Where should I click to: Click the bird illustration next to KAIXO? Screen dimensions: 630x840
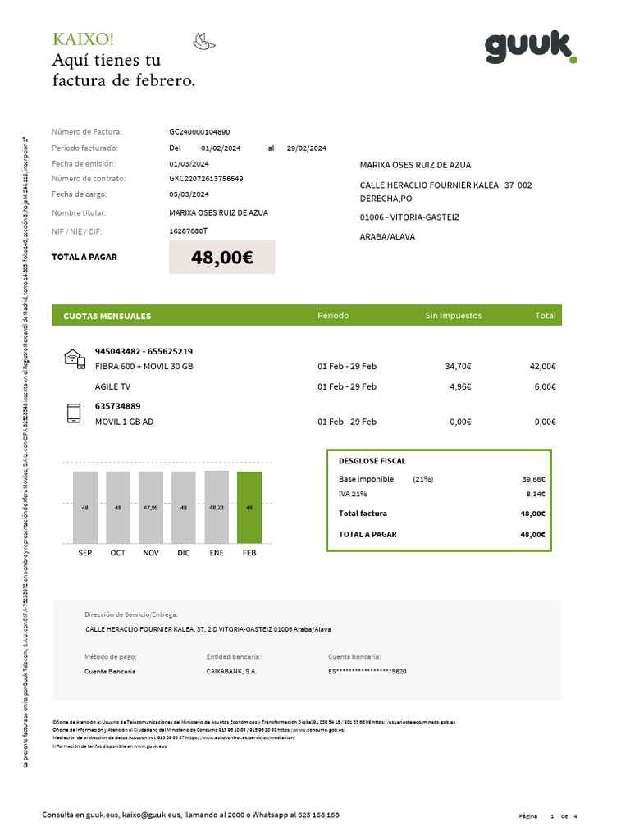coord(204,42)
